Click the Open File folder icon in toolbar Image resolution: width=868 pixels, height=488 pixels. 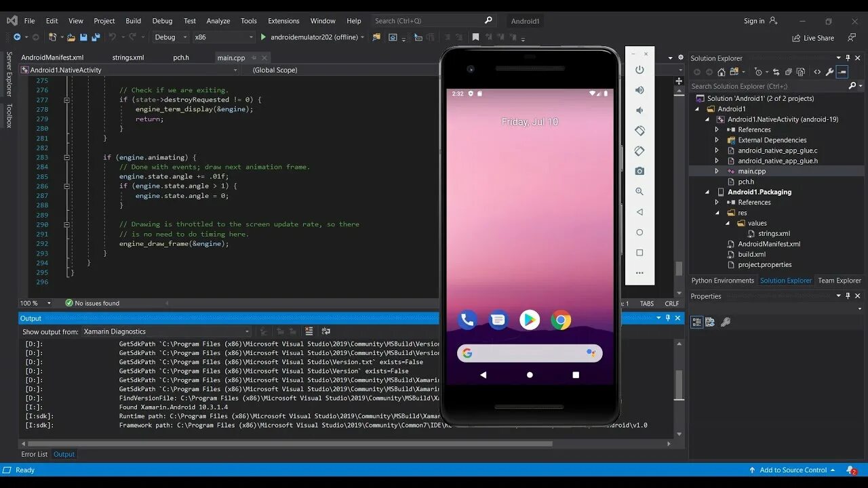(x=71, y=37)
